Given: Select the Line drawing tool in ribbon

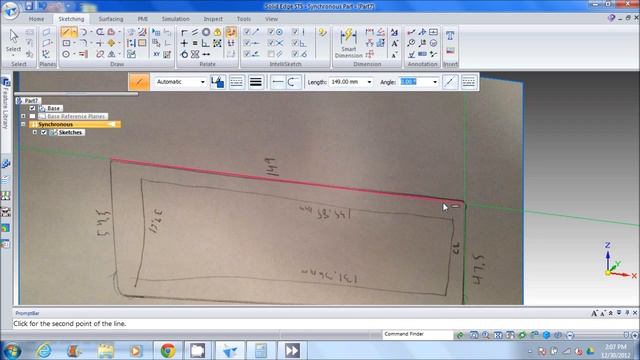Looking at the screenshot, I should pos(66,32).
